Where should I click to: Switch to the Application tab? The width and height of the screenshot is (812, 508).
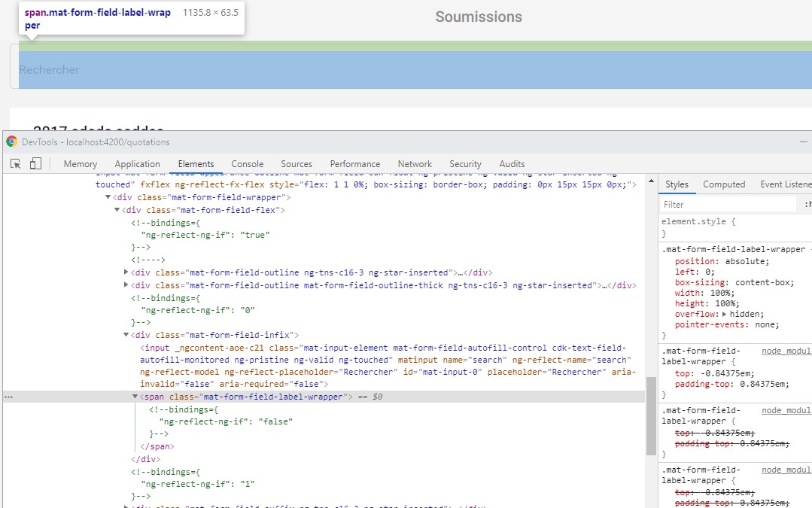tap(137, 163)
